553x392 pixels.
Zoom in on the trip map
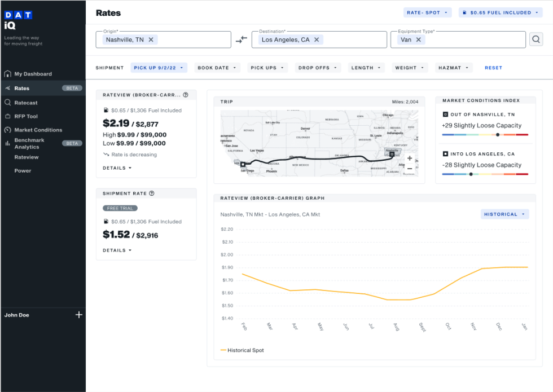click(x=410, y=158)
